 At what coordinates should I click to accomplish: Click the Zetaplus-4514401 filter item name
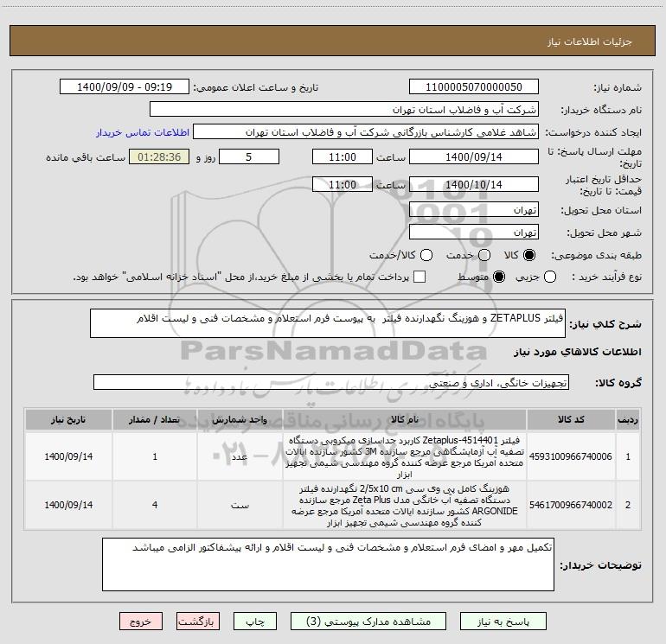[x=405, y=456]
